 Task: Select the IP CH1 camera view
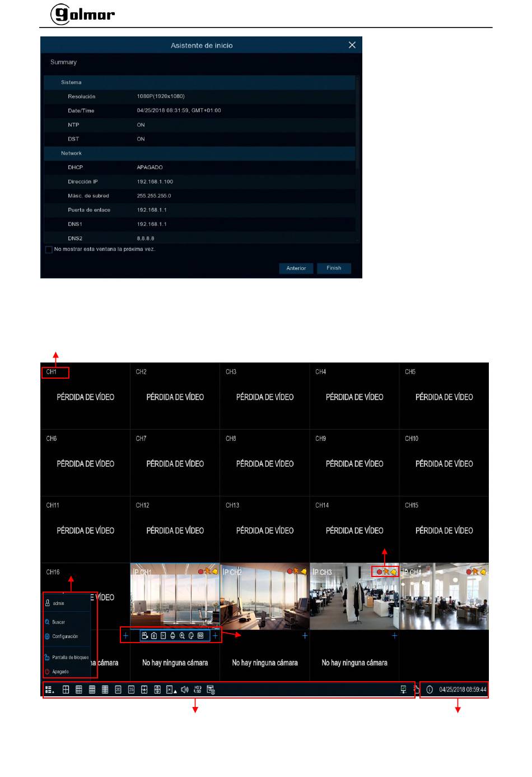coord(175,597)
